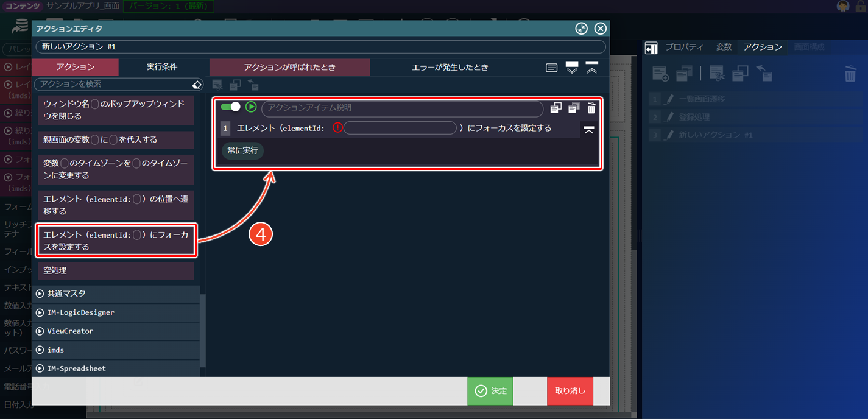Image resolution: width=868 pixels, height=419 pixels.
Task: Click the green run action item icon
Action: [x=251, y=107]
